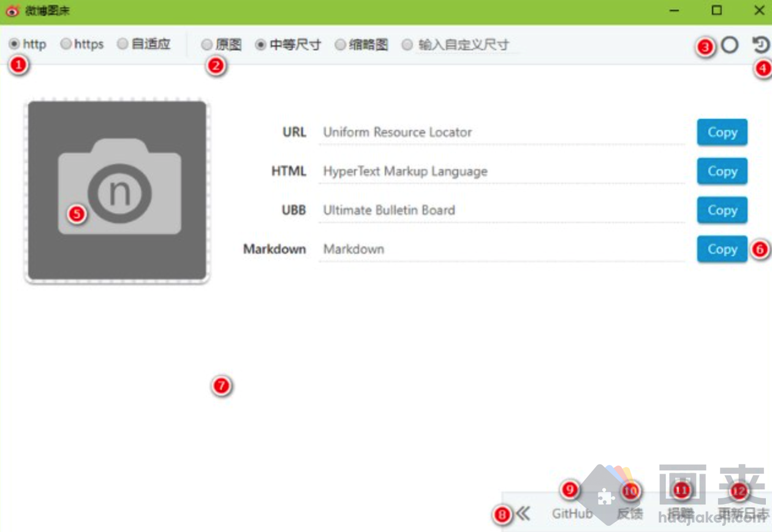Copy the URL link

tap(722, 132)
